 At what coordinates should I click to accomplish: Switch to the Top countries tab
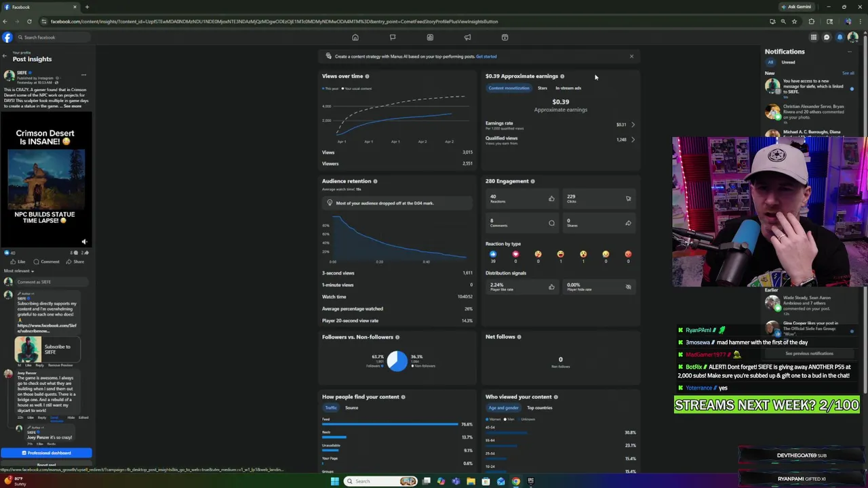coord(540,407)
